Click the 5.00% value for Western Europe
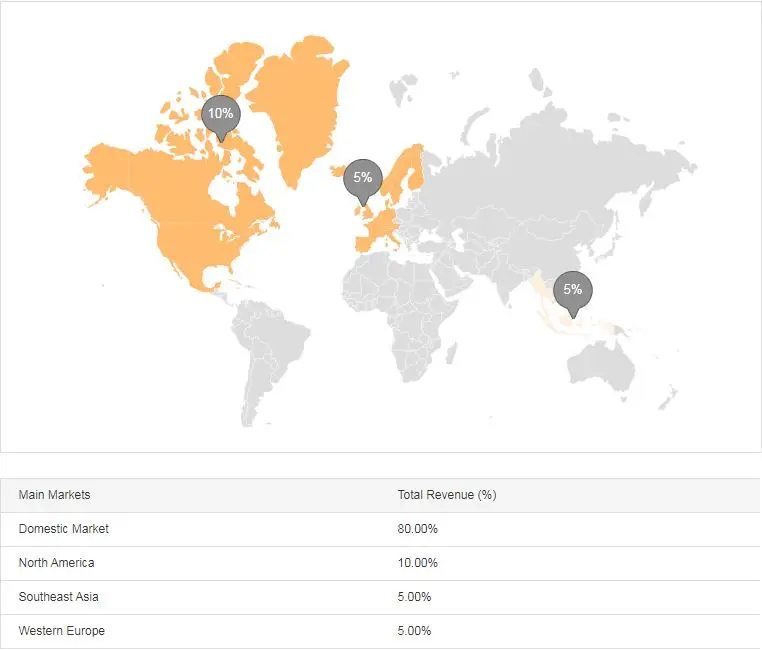This screenshot has height=651, width=762. (414, 631)
